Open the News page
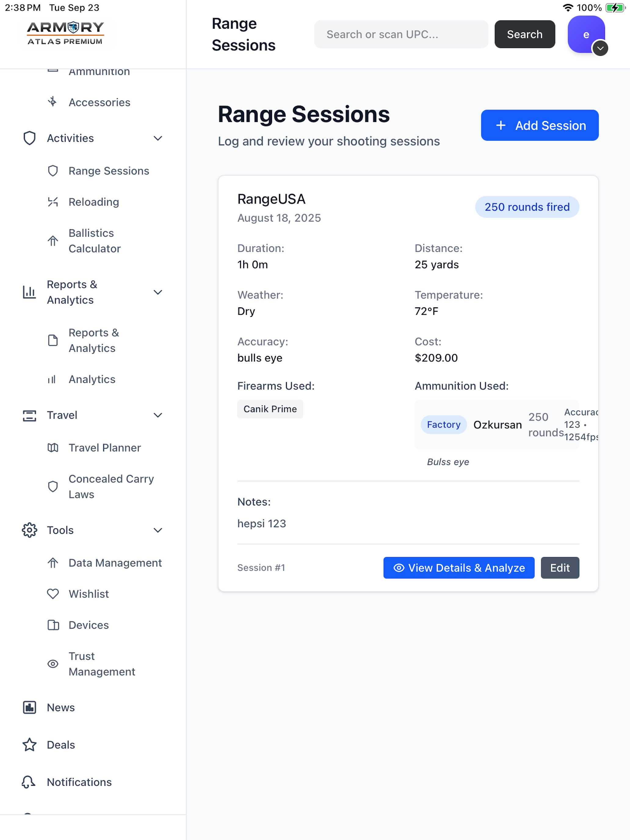Screen dimensions: 630x840 coord(61,708)
